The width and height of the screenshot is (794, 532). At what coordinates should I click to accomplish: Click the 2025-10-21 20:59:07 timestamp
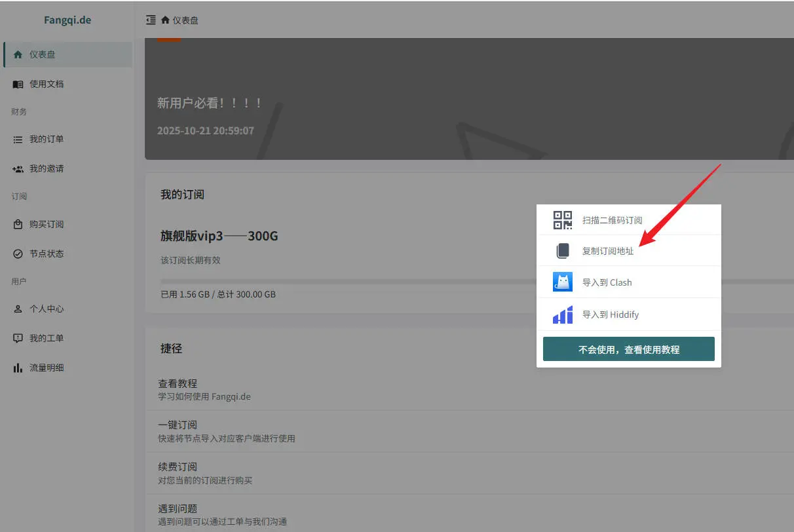point(206,131)
